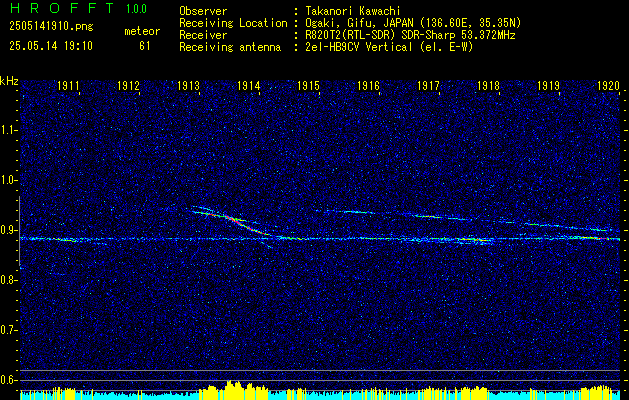Click the 1919 time axis marker
This screenshot has height=400, width=629.
(548, 85)
